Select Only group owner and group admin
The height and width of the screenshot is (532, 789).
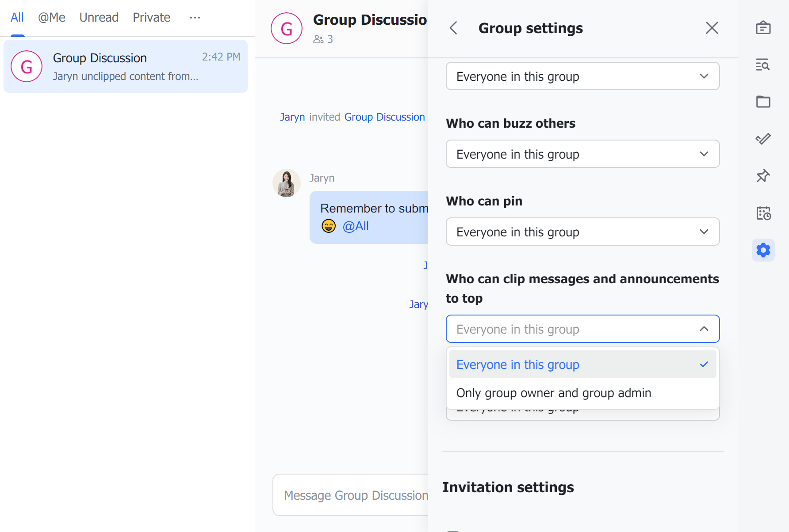click(x=554, y=392)
